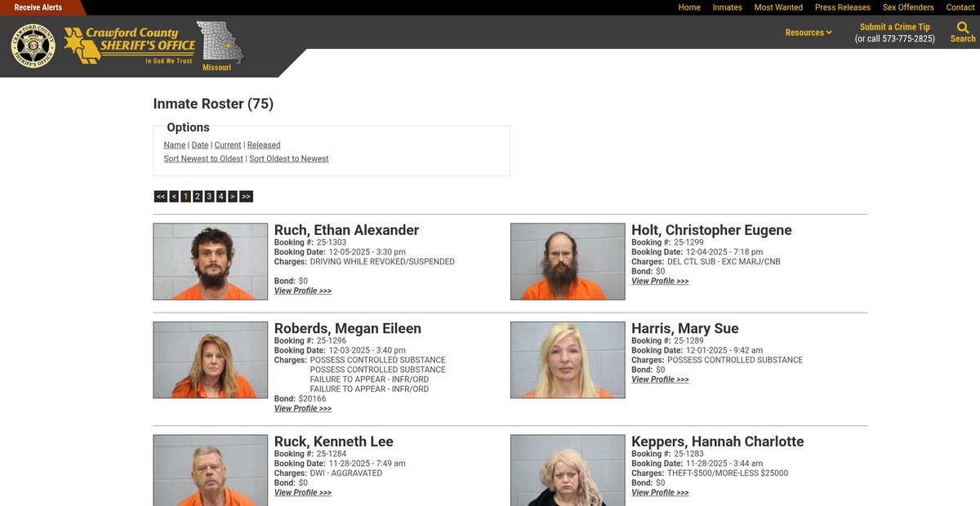Go to pagination page 2
Image resolution: width=980 pixels, height=506 pixels.
pos(198,197)
